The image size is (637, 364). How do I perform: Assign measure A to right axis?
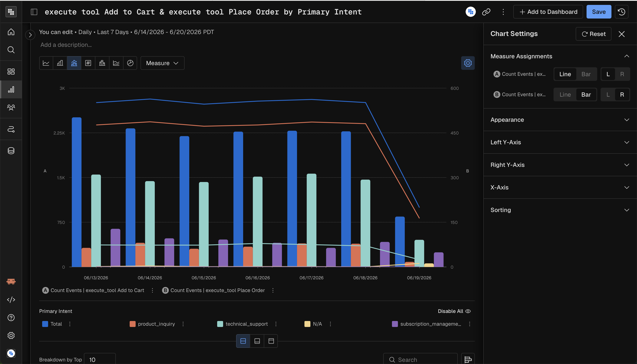(622, 74)
